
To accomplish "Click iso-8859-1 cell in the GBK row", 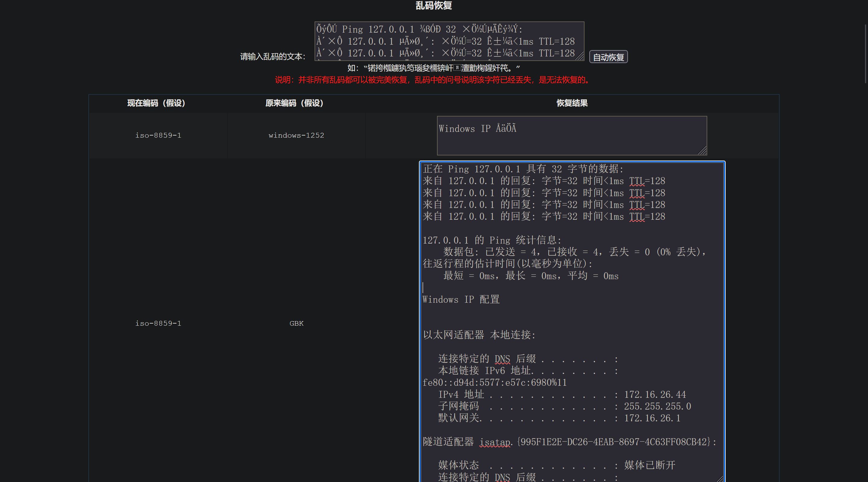I will [x=158, y=323].
